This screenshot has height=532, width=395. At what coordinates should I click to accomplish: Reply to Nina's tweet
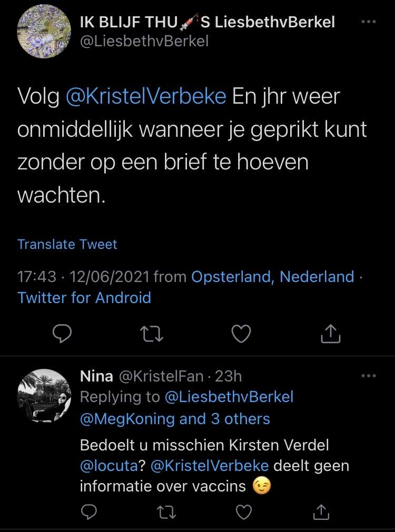click(91, 511)
